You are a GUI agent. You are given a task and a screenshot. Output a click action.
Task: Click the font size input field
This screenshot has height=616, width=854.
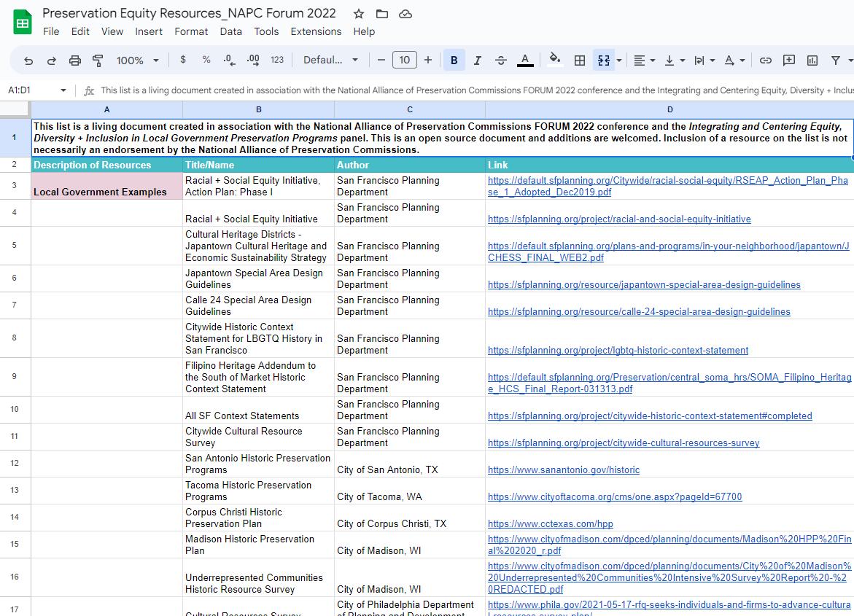(404, 61)
